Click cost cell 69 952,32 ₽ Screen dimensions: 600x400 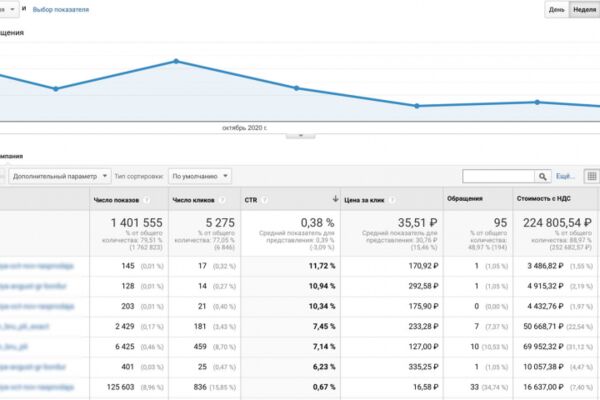(x=543, y=347)
